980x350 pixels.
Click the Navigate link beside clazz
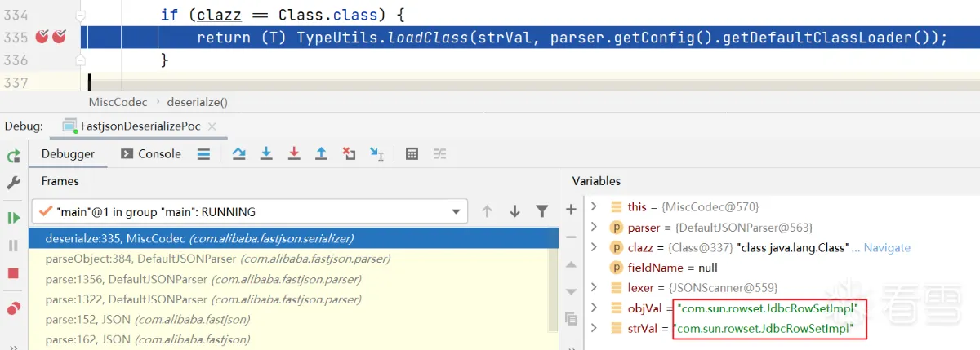click(x=887, y=247)
